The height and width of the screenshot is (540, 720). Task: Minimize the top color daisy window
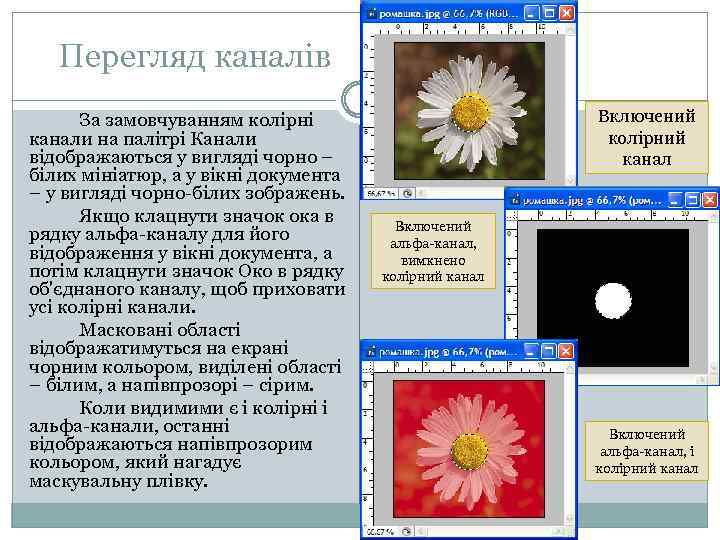tap(531, 13)
